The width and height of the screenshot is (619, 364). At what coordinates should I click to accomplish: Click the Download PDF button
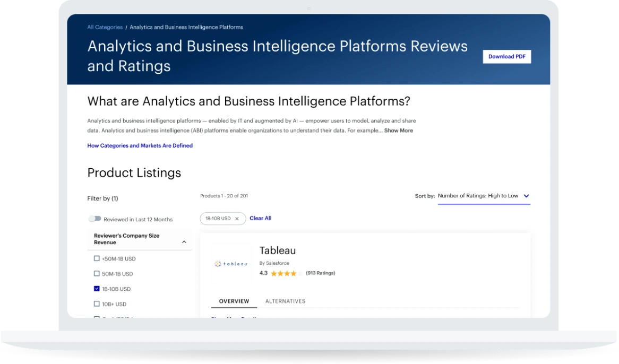tap(506, 57)
